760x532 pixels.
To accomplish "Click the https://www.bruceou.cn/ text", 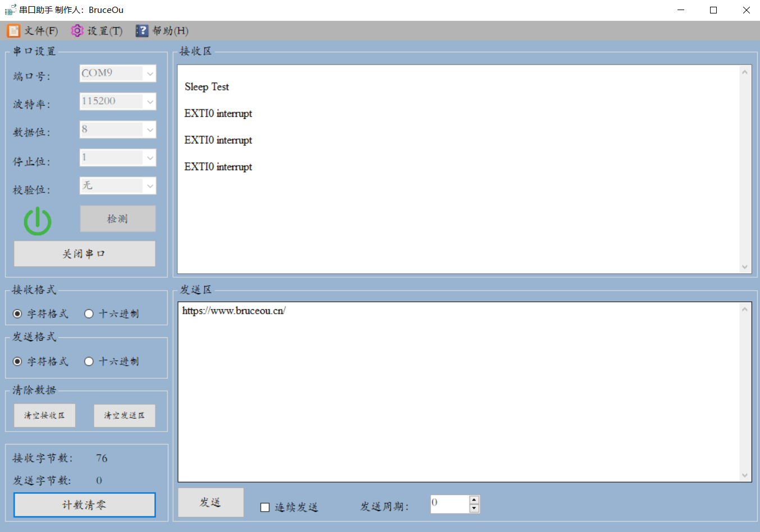I will [234, 310].
